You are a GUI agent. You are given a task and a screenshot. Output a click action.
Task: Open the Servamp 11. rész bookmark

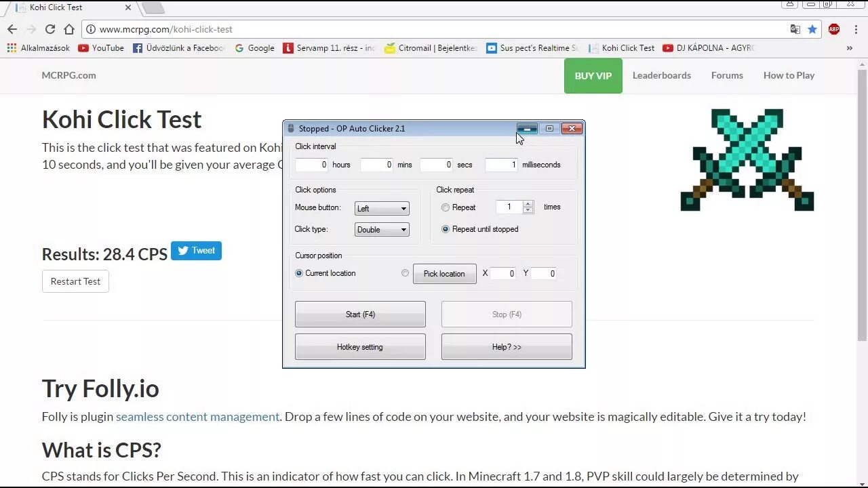pos(330,48)
